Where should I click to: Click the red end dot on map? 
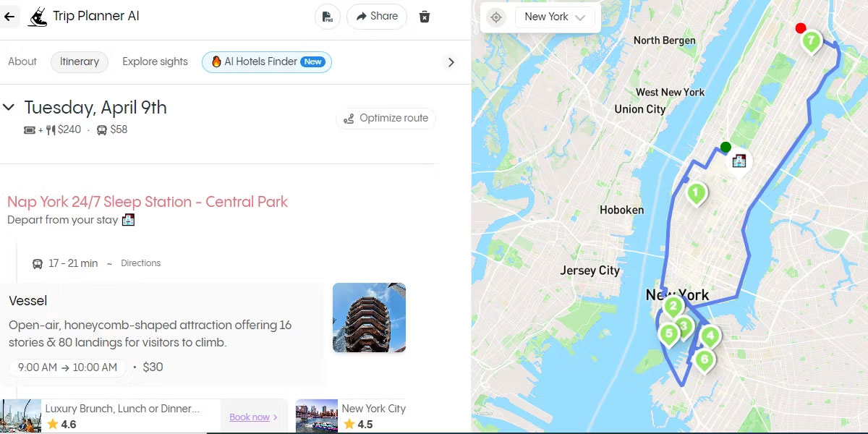[801, 28]
